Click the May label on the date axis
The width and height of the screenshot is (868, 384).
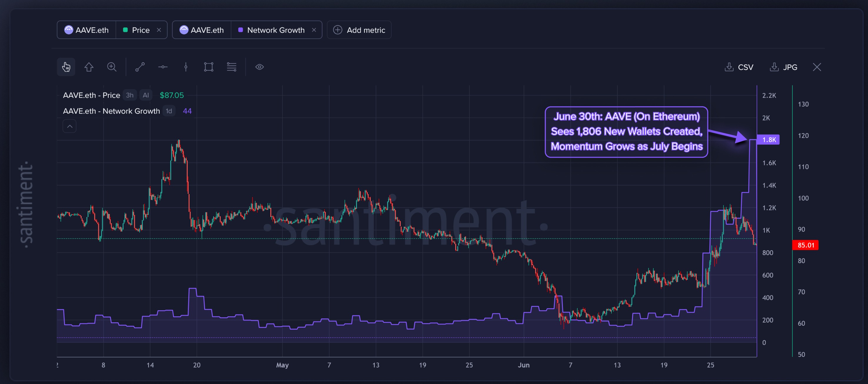coord(282,365)
